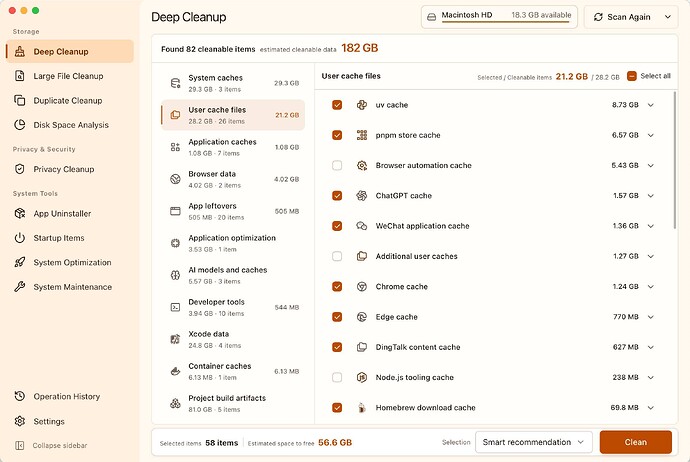This screenshot has width=690, height=462.
Task: Click the Clean button
Action: (635, 442)
